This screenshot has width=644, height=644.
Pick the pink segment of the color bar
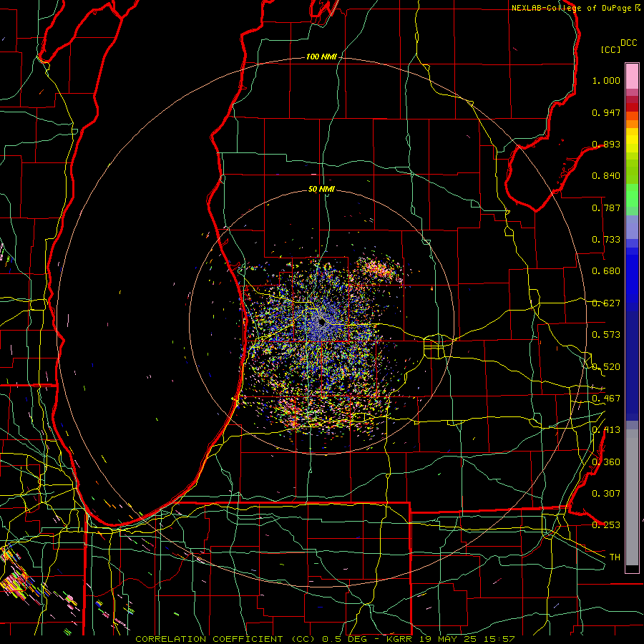point(632,76)
